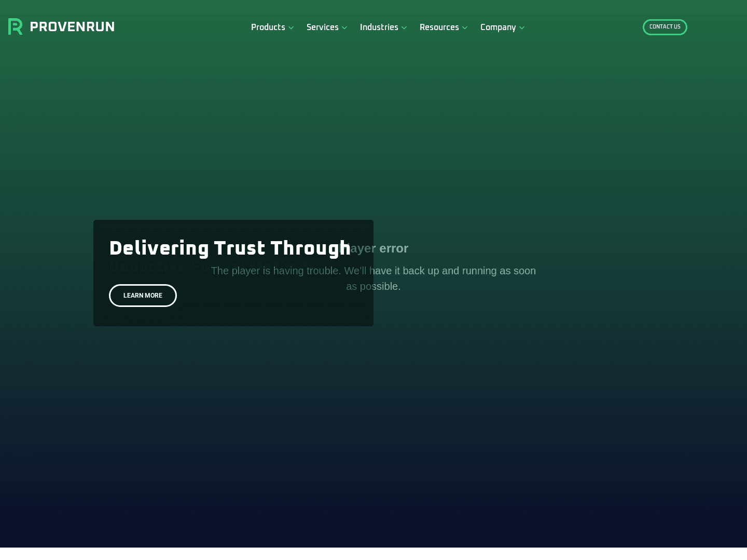
Task: Open the Resources menu
Action: (439, 27)
